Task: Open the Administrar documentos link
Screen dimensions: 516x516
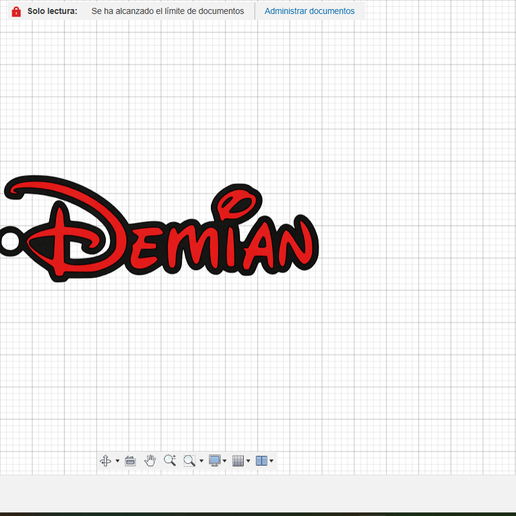Action: click(x=309, y=11)
